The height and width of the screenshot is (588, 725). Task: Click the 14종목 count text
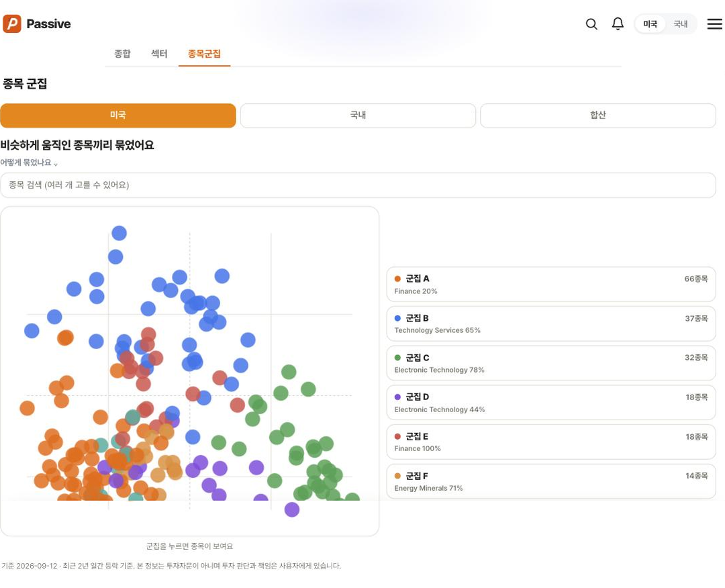point(696,476)
